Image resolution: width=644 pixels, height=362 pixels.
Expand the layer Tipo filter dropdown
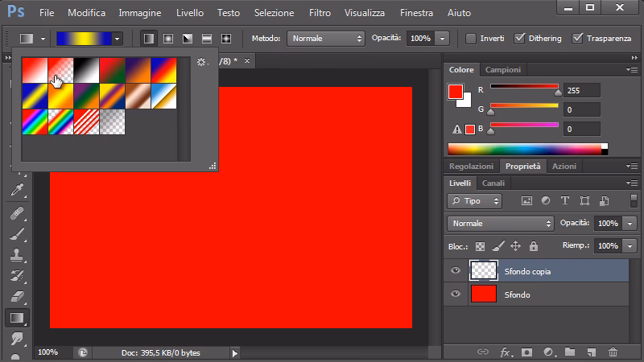[475, 201]
